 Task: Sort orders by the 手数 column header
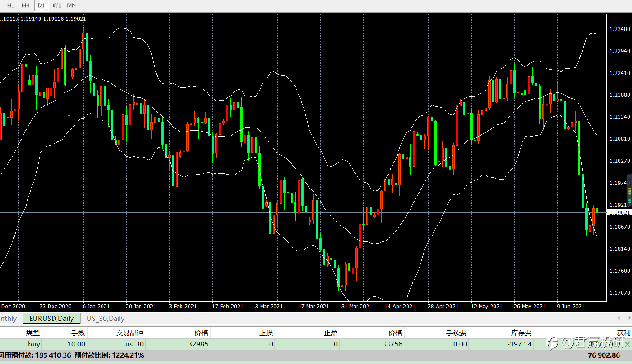78,333
